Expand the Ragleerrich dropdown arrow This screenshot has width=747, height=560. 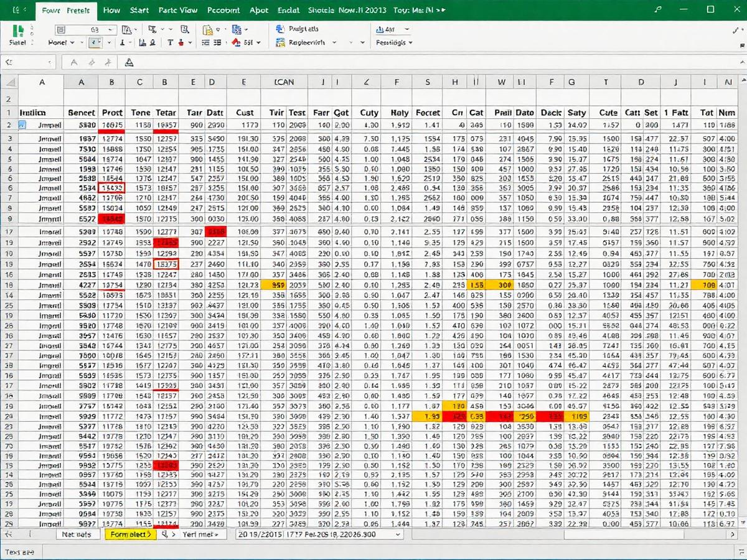[x=334, y=42]
